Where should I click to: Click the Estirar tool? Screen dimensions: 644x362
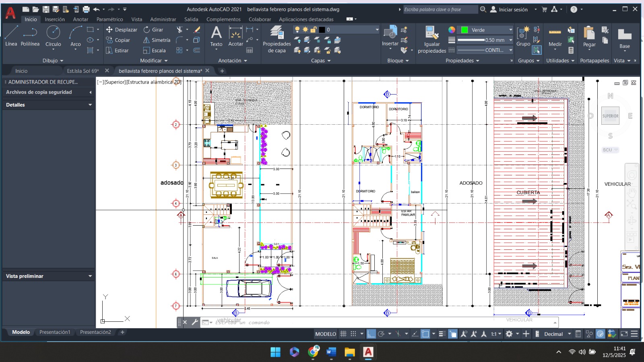point(117,51)
